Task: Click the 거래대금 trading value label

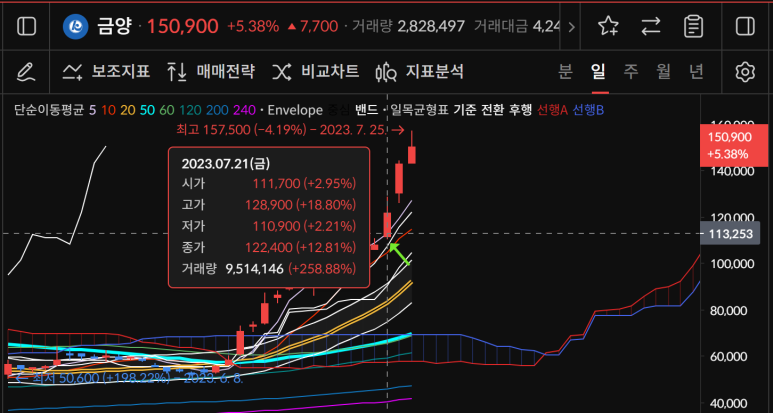Action: pos(500,26)
